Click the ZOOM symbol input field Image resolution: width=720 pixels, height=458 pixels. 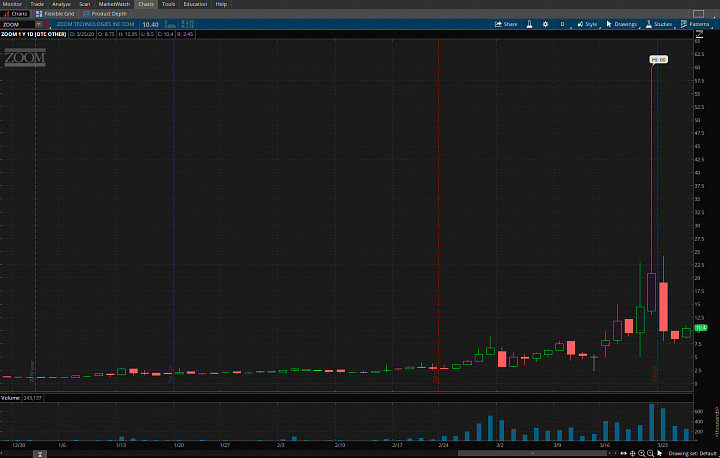(x=18, y=24)
